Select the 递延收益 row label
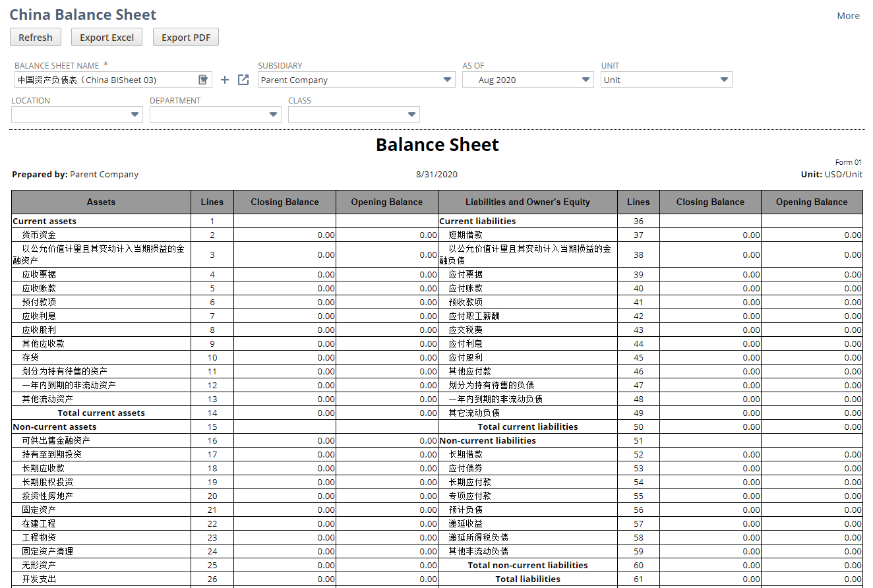873x588 pixels. [466, 524]
